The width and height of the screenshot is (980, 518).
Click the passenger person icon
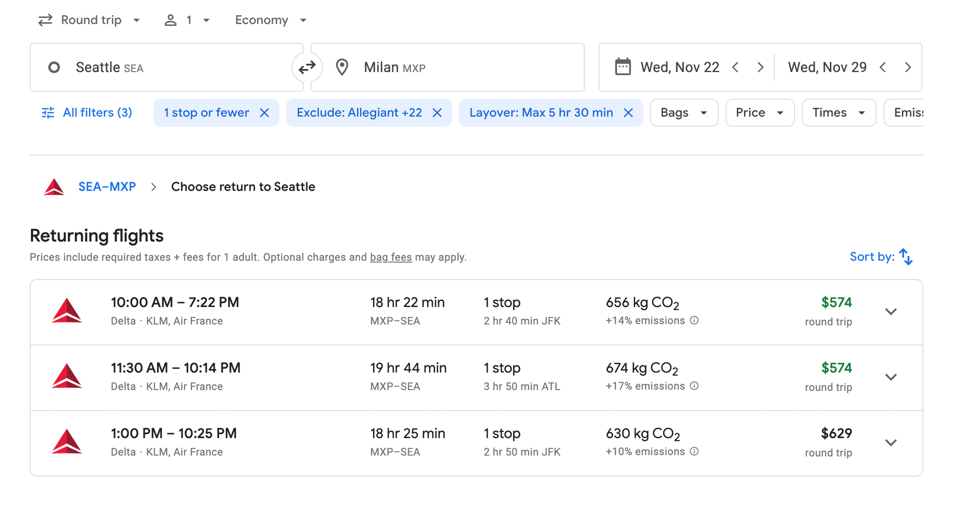click(x=170, y=20)
